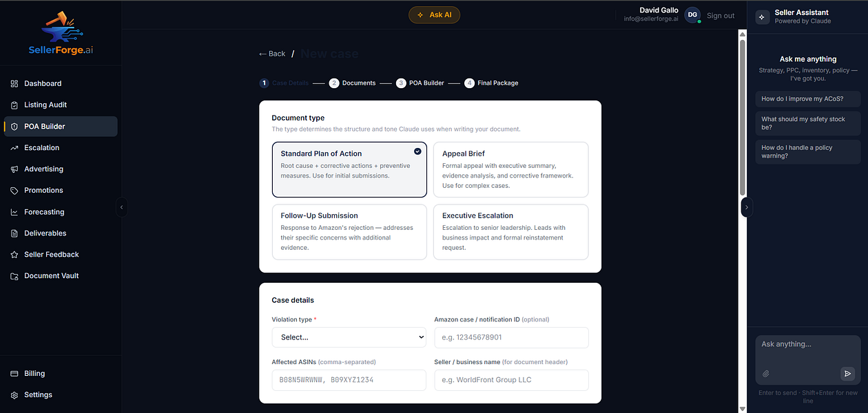Open the Dashboard menu item
This screenshot has height=413, width=868.
coord(61,83)
